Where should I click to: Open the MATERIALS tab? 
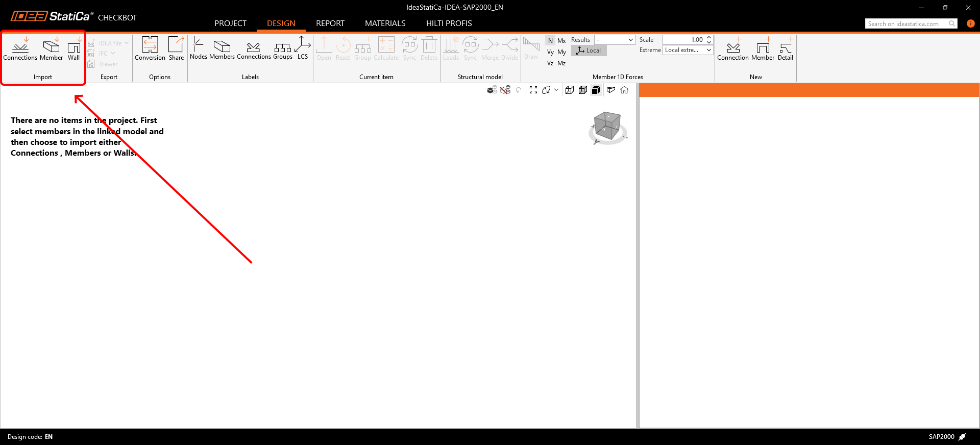point(385,23)
